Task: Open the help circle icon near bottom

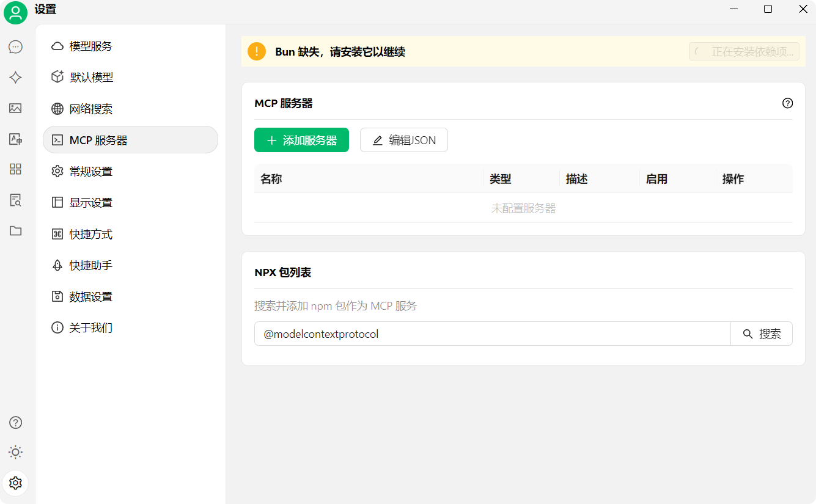Action: point(15,422)
